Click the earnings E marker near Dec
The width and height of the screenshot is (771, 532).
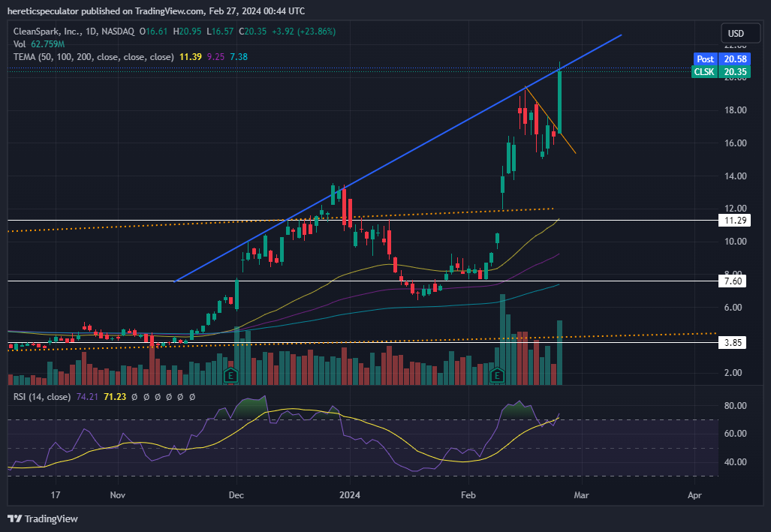click(x=230, y=376)
